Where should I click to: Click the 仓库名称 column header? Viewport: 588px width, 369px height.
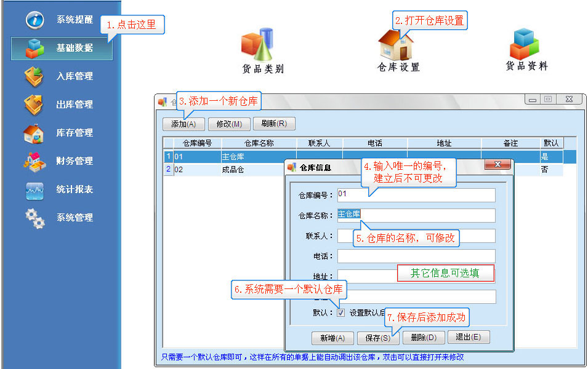tap(259, 143)
